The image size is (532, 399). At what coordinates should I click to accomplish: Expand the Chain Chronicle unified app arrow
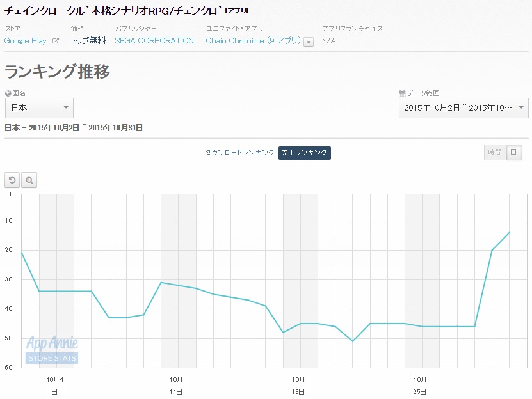click(309, 42)
